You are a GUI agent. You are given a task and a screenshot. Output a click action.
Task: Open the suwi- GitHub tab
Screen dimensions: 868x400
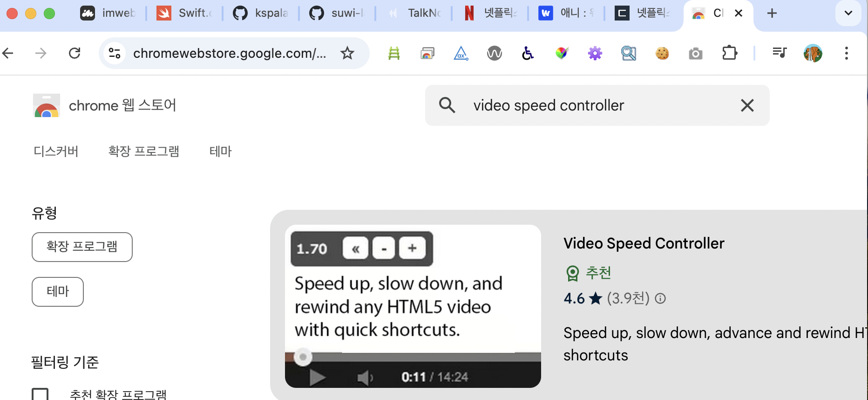[x=337, y=13]
